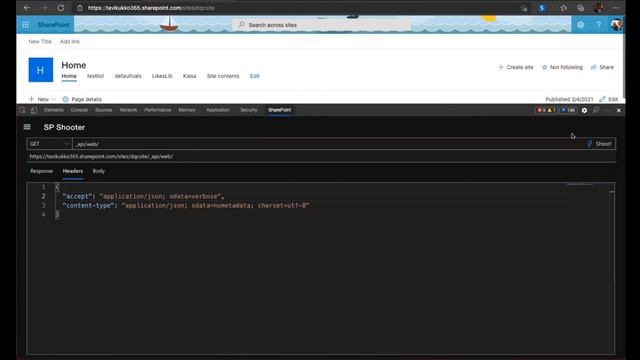
Task: Switch to Response tab in SP Shooter
Action: point(41,171)
